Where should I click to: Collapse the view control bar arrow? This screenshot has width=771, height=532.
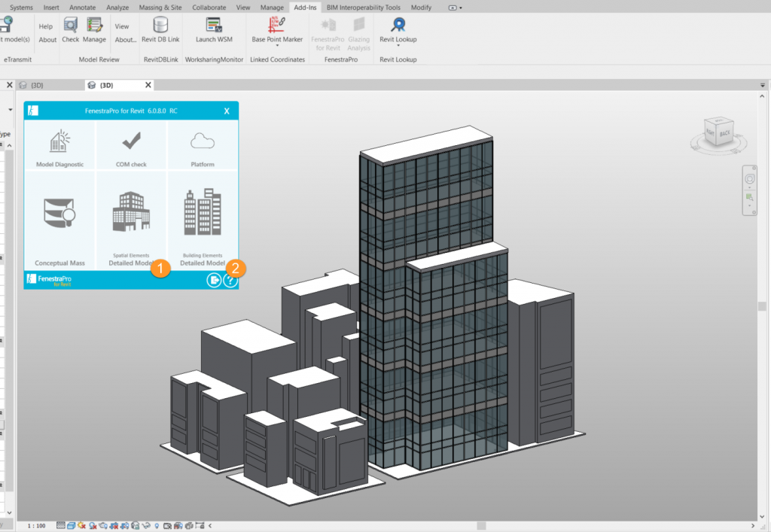click(210, 526)
